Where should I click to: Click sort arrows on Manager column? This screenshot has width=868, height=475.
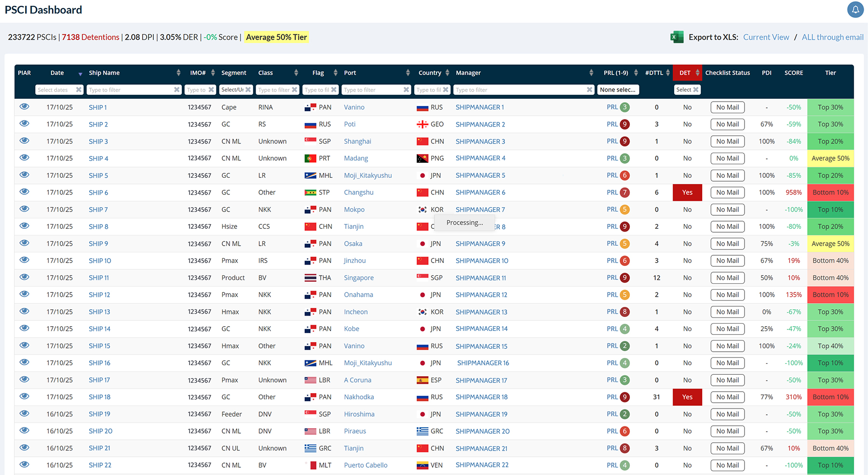pos(591,73)
